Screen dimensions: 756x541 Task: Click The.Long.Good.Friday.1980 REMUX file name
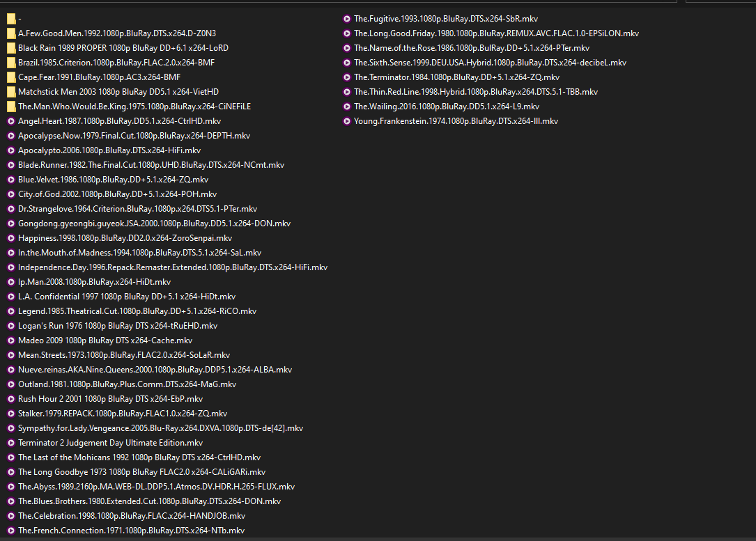click(497, 33)
